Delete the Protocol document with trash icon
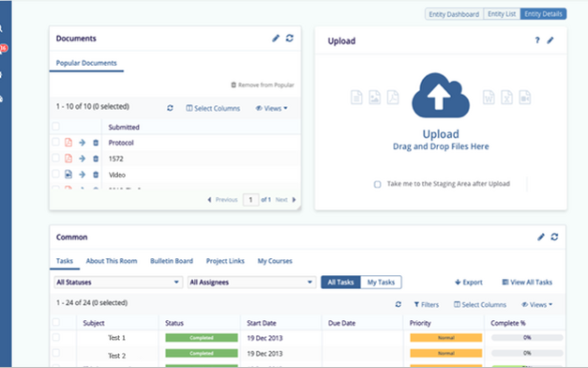This screenshot has height=368, width=588. pos(96,143)
